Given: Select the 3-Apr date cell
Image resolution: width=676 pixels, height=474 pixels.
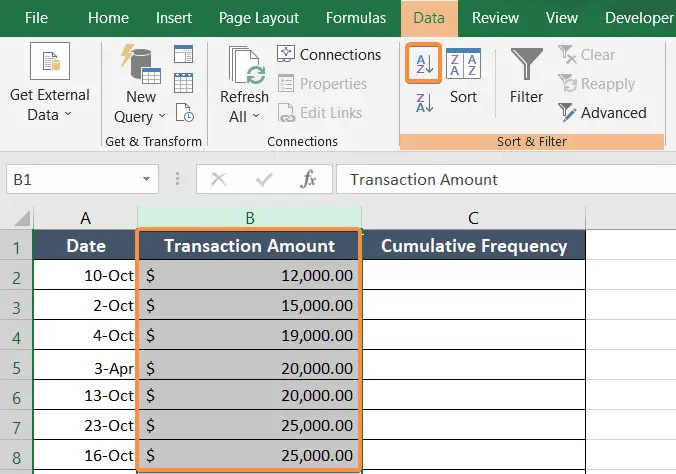Looking at the screenshot, I should point(85,365).
